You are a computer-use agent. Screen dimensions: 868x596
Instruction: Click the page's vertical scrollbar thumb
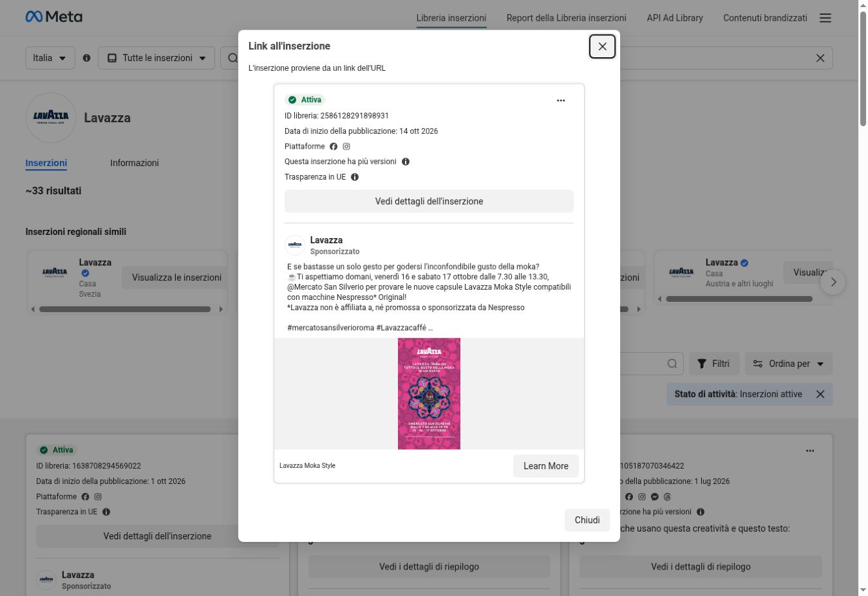pyautogui.click(x=863, y=69)
